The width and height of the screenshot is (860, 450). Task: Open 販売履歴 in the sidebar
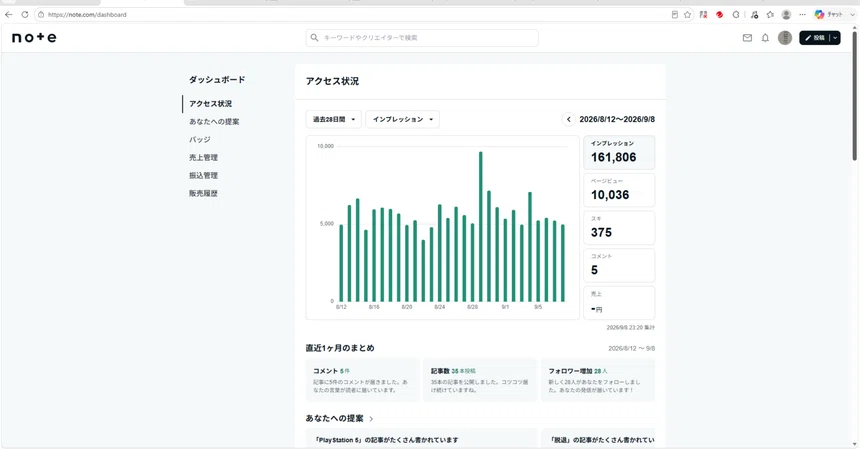click(203, 194)
